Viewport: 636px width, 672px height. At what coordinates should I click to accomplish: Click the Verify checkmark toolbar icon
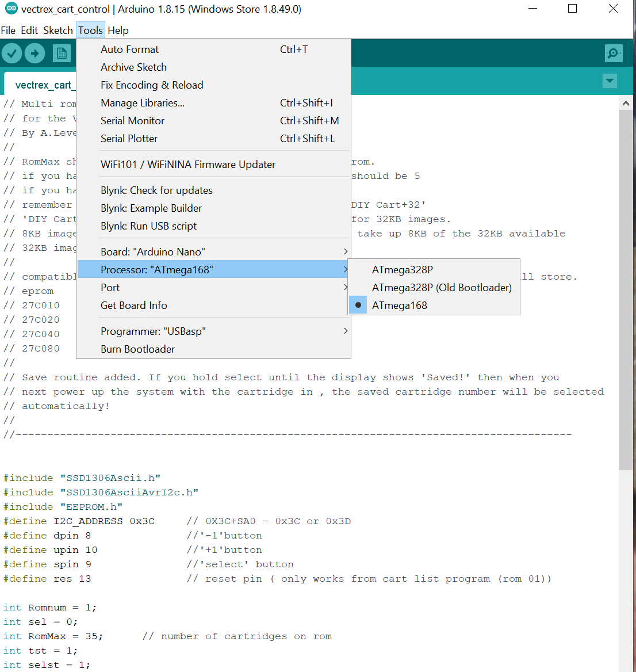12,54
